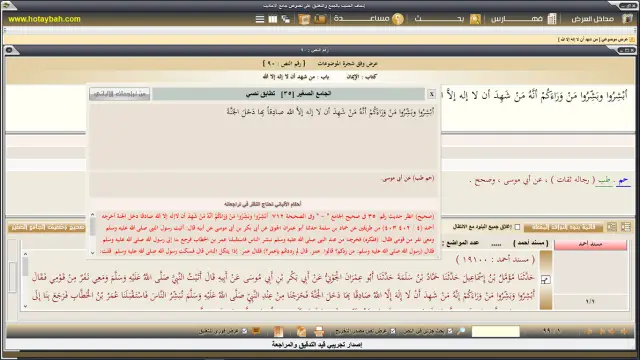This screenshot has height=360, width=640.
Task: Open the فهارس indexes menu
Action: (x=517, y=19)
